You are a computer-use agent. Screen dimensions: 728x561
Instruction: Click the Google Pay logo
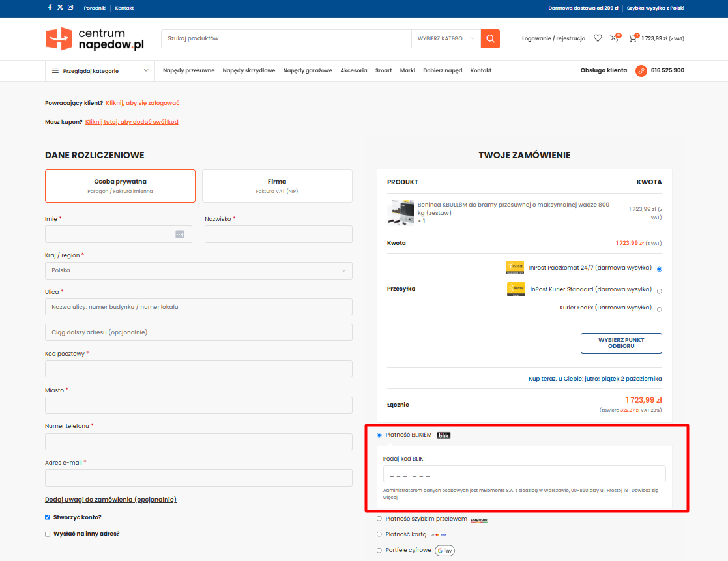[444, 551]
